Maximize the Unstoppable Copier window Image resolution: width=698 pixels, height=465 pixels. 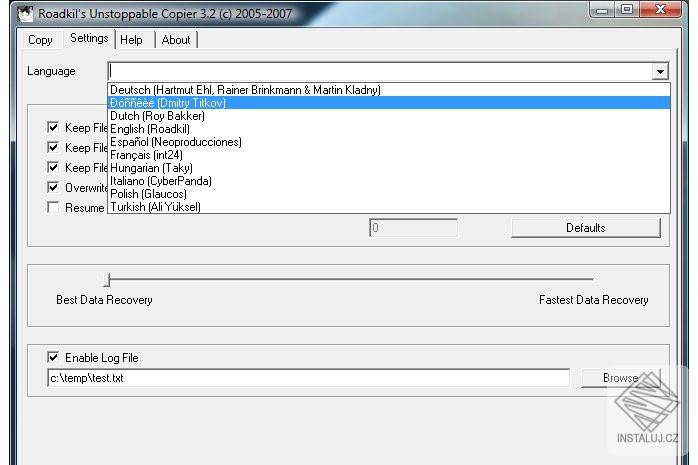[627, 10]
